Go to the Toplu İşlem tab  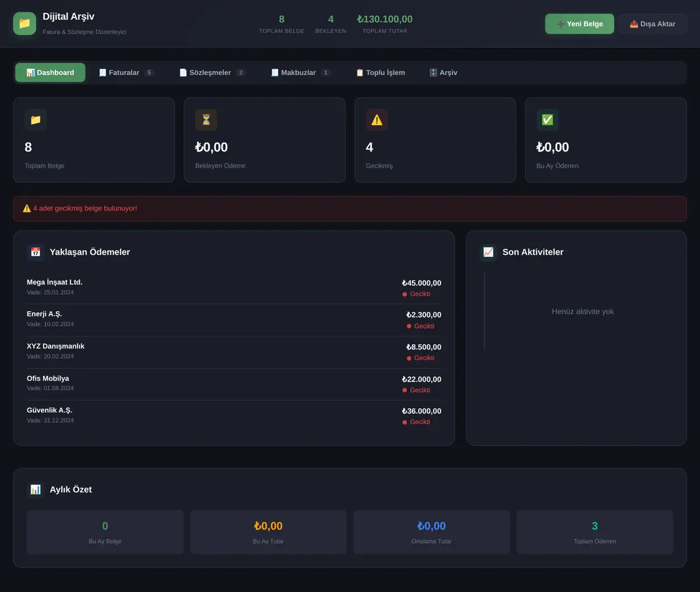click(380, 72)
